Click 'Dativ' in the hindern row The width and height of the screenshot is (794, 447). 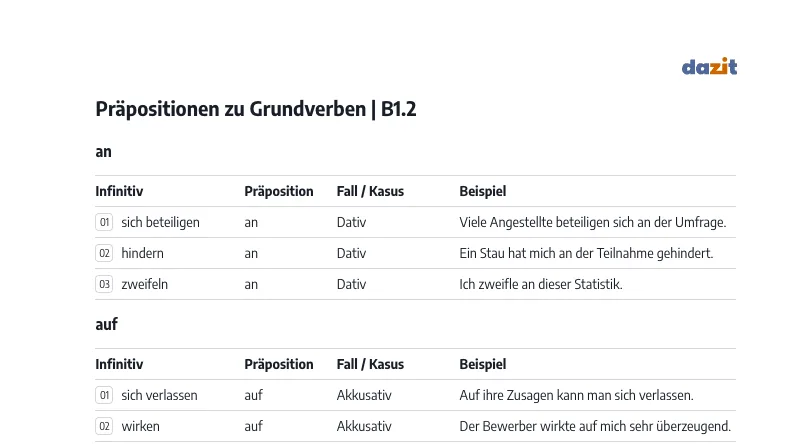pyautogui.click(x=351, y=253)
